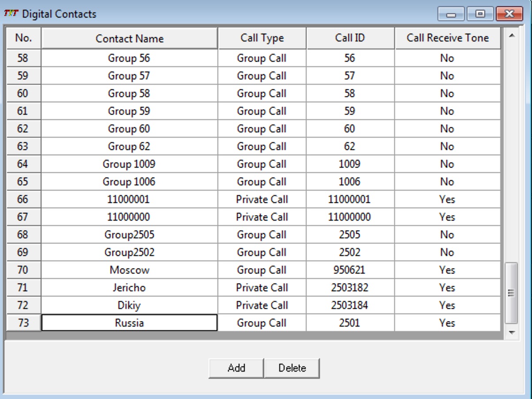The height and width of the screenshot is (399, 532).
Task: Select row number 70
Action: point(23,270)
